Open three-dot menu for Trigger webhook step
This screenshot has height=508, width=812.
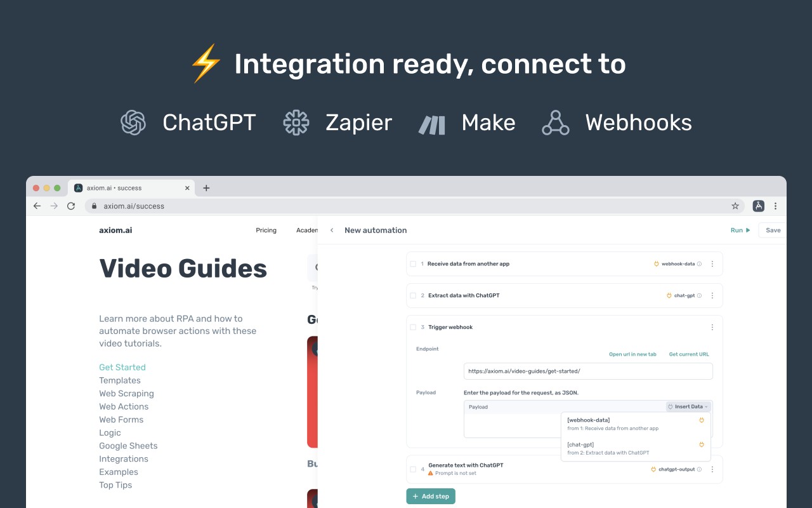point(712,327)
